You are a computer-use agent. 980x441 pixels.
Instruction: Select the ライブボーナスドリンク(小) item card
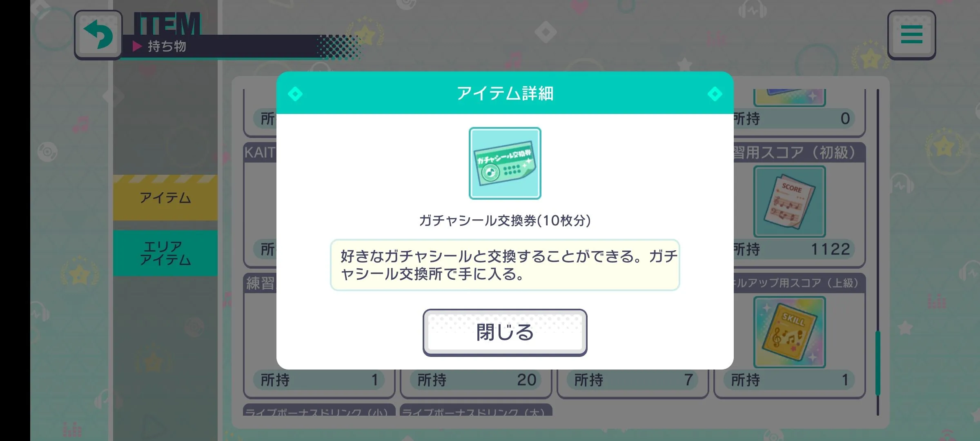(319, 410)
